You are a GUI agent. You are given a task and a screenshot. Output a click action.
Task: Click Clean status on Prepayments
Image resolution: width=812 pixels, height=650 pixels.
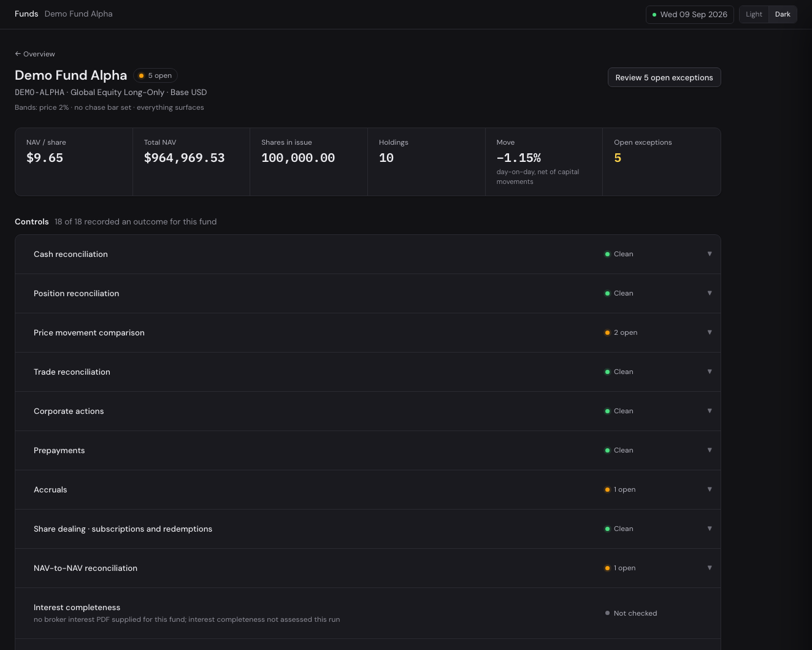pyautogui.click(x=619, y=450)
